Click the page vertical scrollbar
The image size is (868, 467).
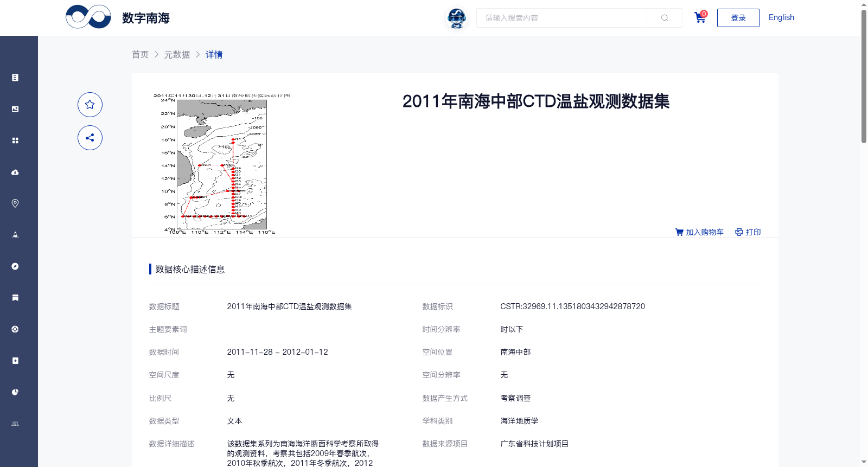[864, 76]
